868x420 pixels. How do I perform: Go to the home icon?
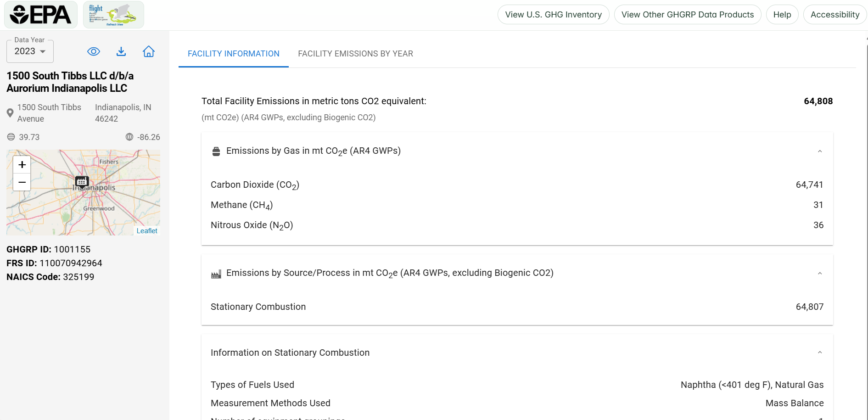pyautogui.click(x=149, y=51)
